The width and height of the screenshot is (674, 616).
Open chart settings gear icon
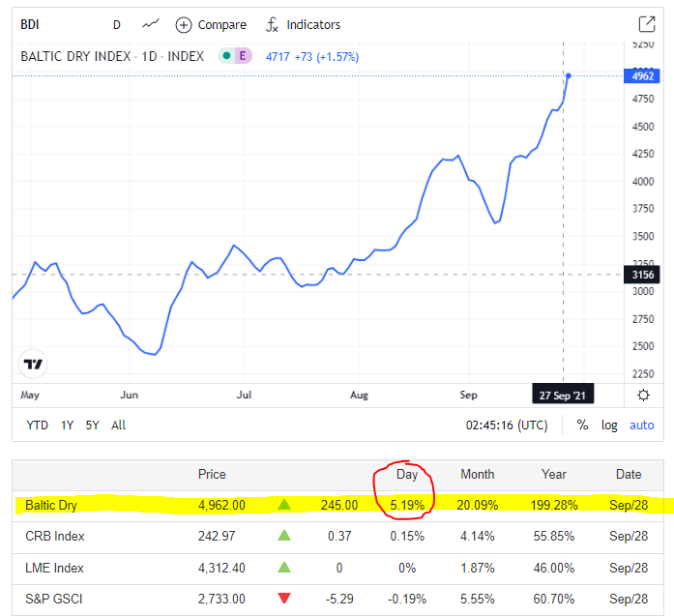[x=643, y=395]
